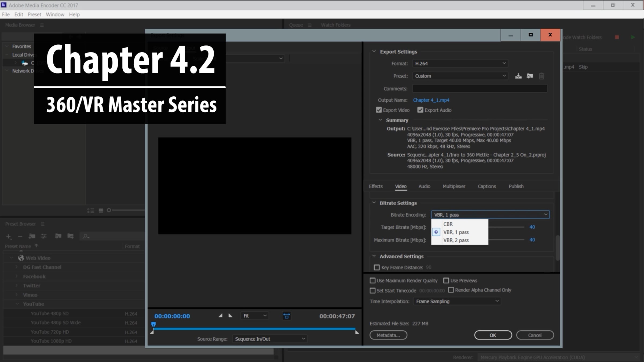
Task: Click the export settings vertical scrollbar
Action: [558, 248]
